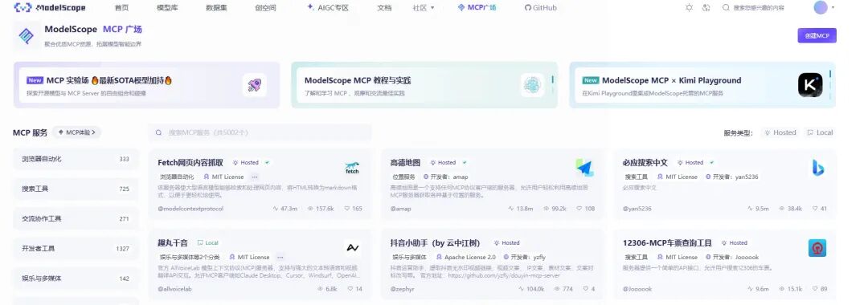Click the 12306 red railway logo

(817, 248)
